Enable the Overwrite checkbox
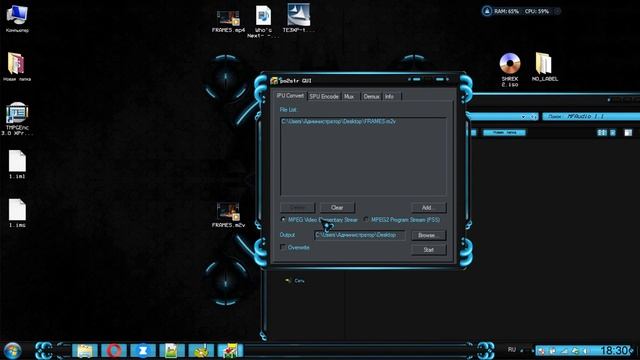640x360 pixels. point(283,247)
